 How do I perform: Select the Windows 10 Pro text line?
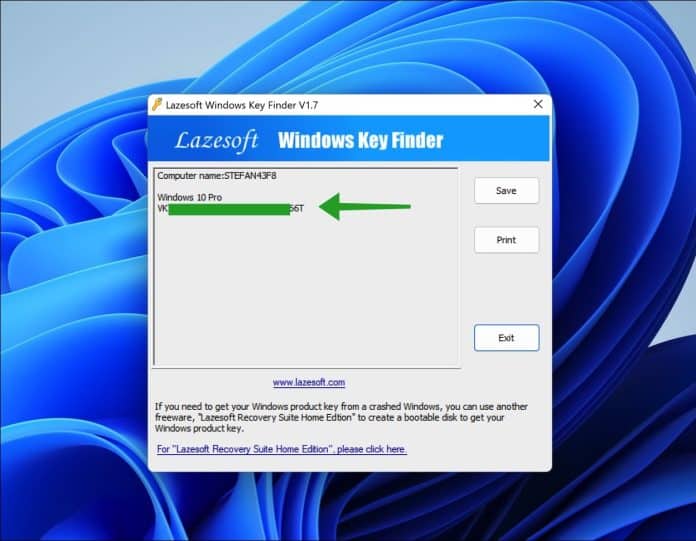(x=190, y=197)
